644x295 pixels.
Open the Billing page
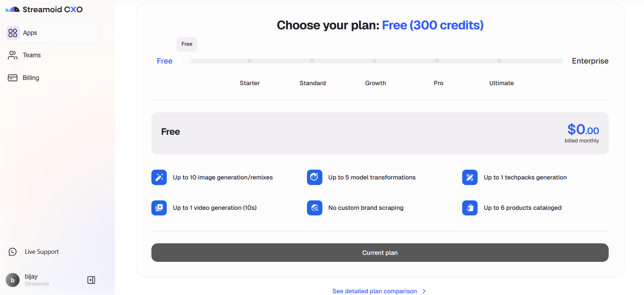pos(31,78)
